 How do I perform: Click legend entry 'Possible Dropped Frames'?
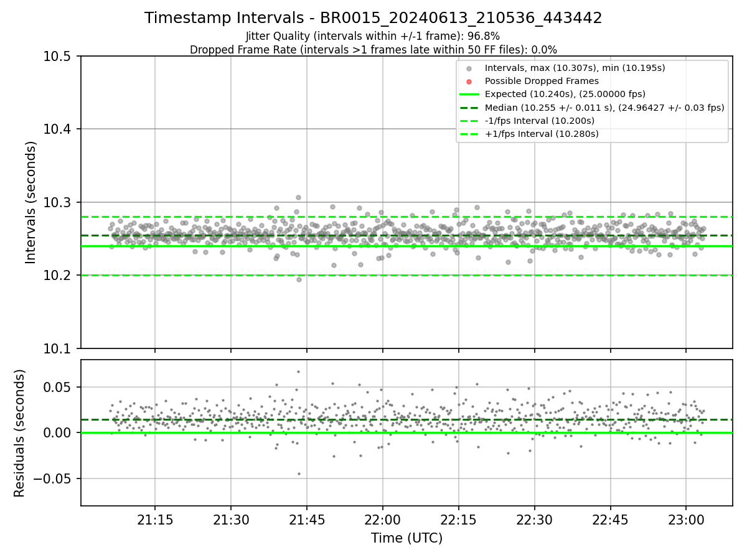pyautogui.click(x=542, y=82)
